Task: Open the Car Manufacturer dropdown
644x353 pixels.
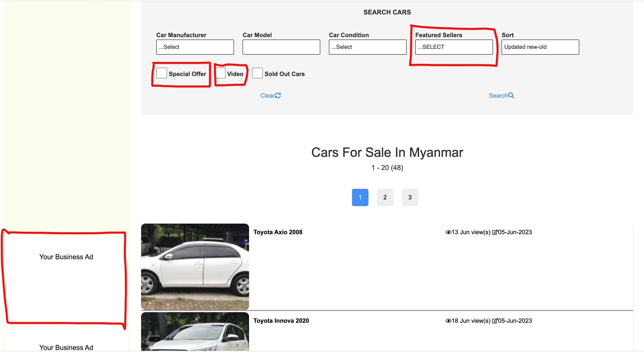Action: pos(195,47)
